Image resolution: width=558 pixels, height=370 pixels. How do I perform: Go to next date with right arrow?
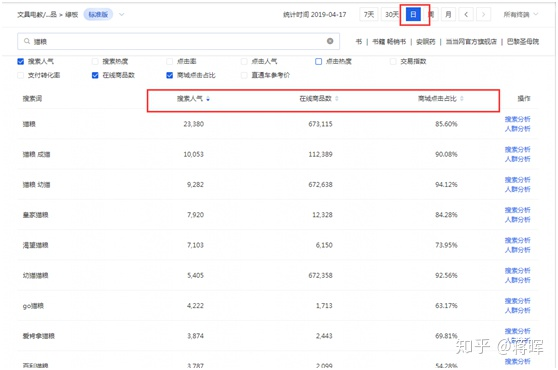(483, 15)
